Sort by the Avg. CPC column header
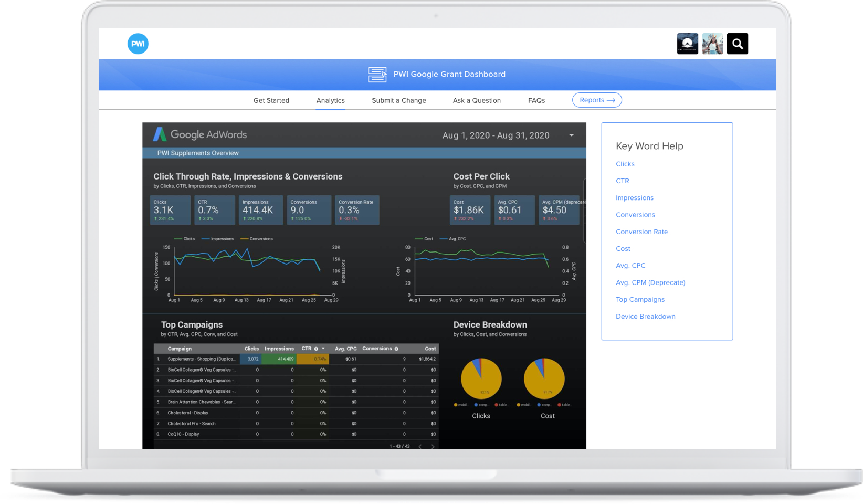Screen dimensions: 863x504 (345, 349)
